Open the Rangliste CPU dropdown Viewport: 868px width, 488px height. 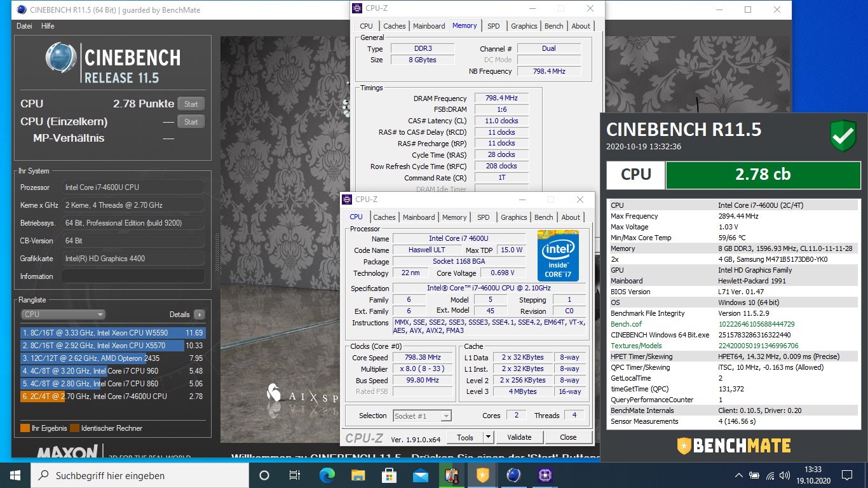[x=63, y=315]
